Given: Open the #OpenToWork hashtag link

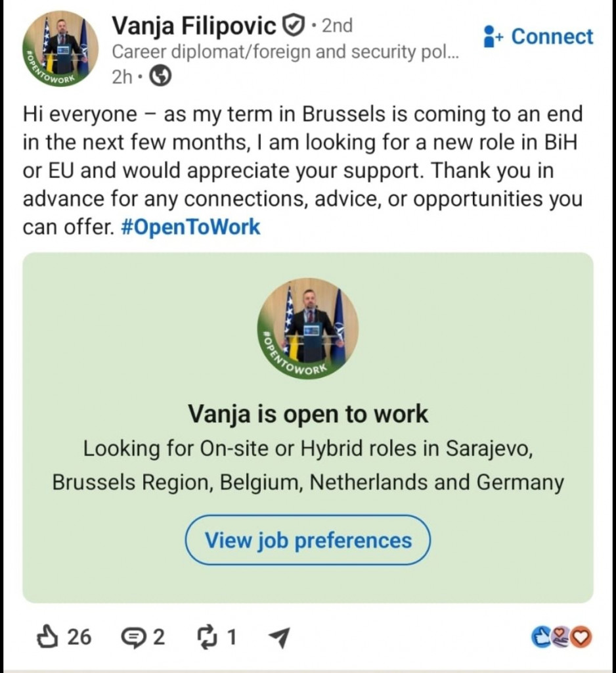Looking at the screenshot, I should click(x=191, y=227).
